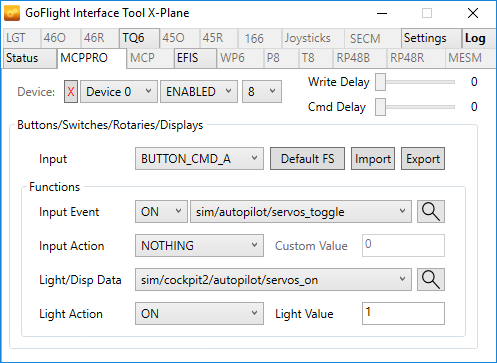The image size is (497, 363).
Task: Open the ENABLED state dropdown
Action: [199, 91]
